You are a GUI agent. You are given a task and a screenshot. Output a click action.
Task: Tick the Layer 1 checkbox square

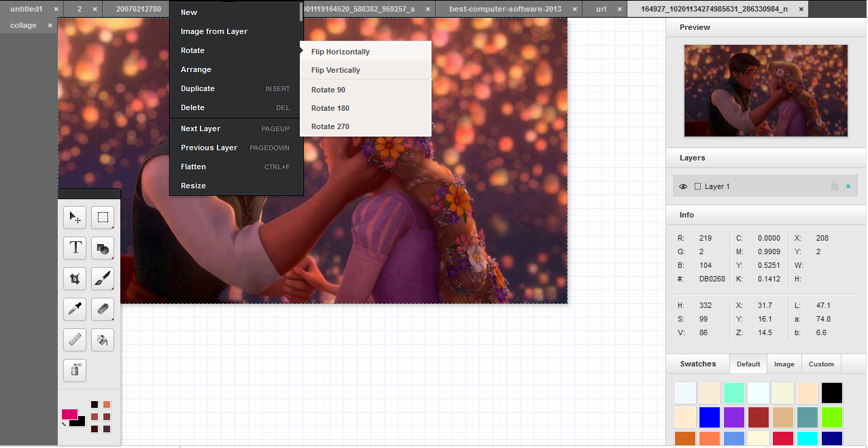click(697, 186)
